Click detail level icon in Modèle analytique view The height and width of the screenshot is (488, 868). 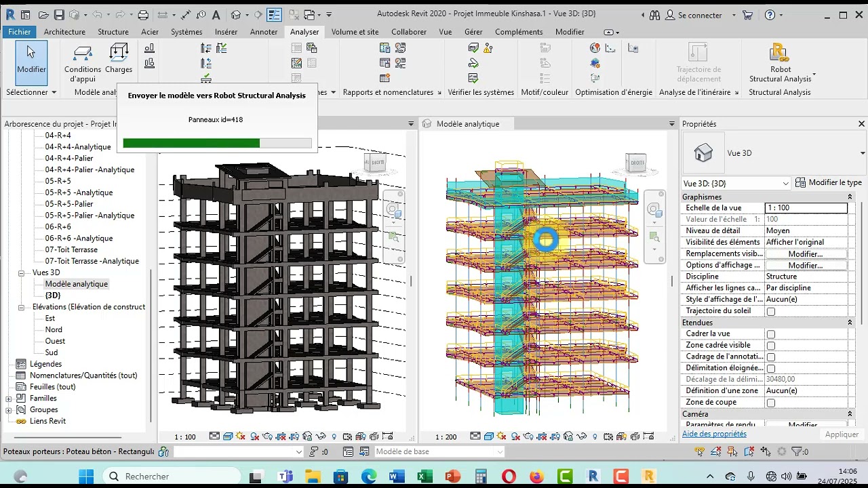pyautogui.click(x=475, y=436)
